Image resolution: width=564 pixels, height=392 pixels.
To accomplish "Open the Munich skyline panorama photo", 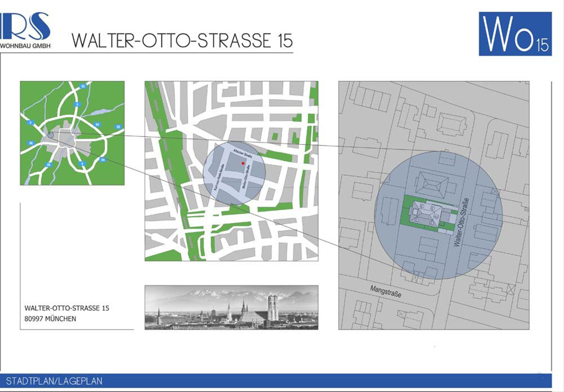I will pyautogui.click(x=231, y=307).
